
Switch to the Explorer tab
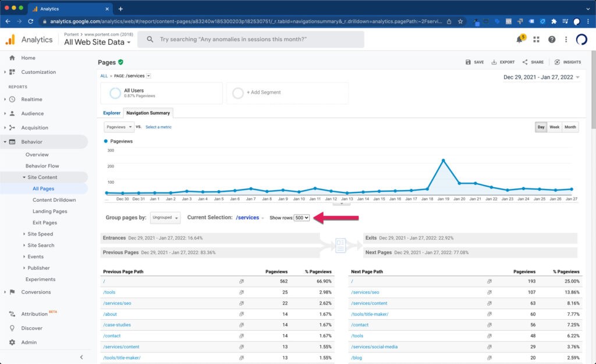point(112,113)
